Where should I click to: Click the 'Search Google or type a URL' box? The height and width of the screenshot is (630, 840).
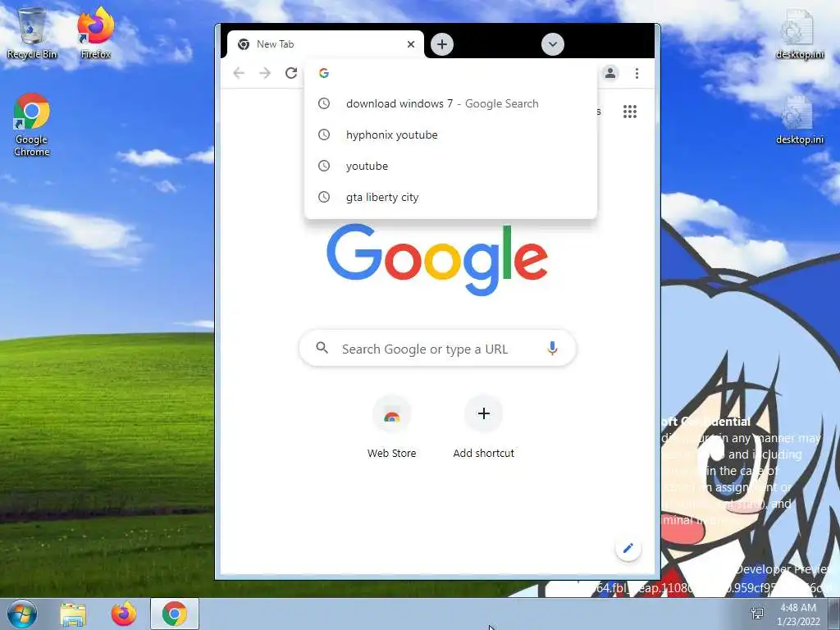coord(437,349)
